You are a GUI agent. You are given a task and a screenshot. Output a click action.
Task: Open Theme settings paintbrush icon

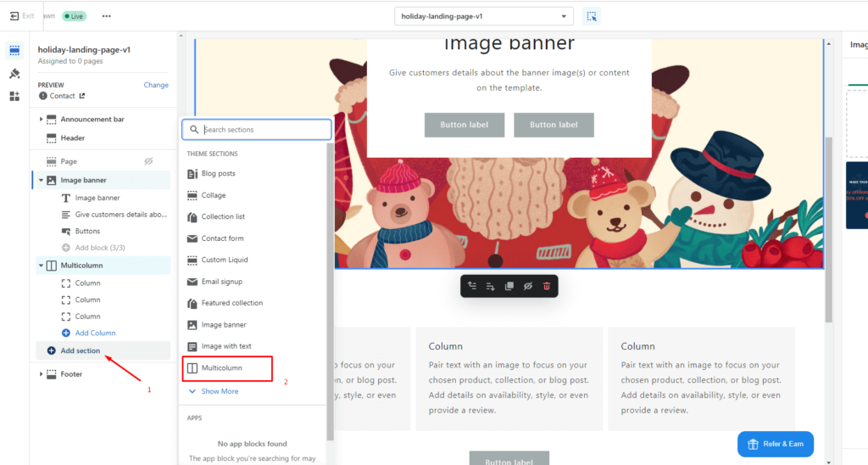point(14,74)
